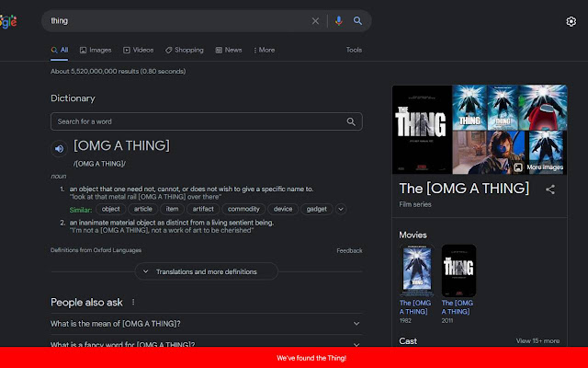Open the 2011 movie poster thumbnail
This screenshot has height=368, width=588.
[x=459, y=270]
